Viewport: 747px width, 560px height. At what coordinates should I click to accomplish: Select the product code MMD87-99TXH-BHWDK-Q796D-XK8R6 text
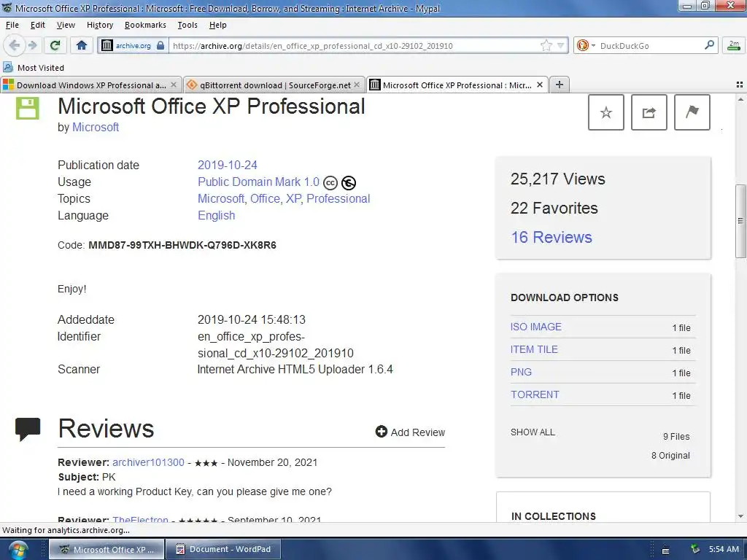(182, 245)
